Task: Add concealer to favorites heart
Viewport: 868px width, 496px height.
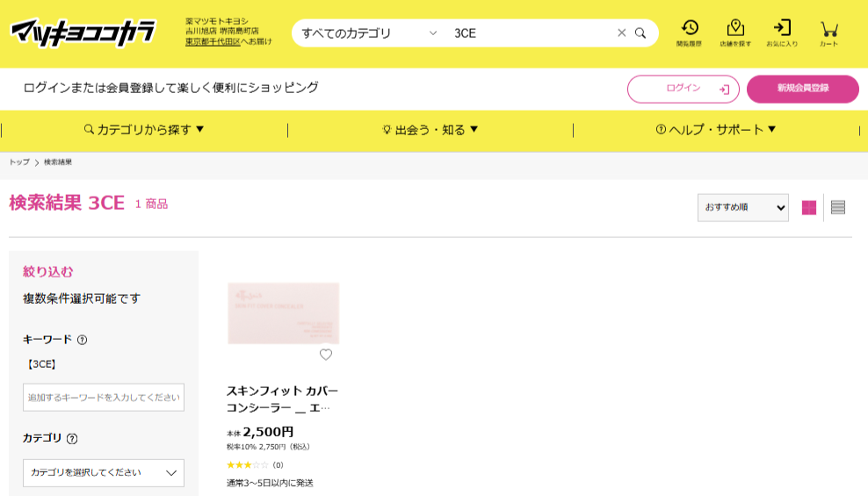Action: (x=325, y=355)
